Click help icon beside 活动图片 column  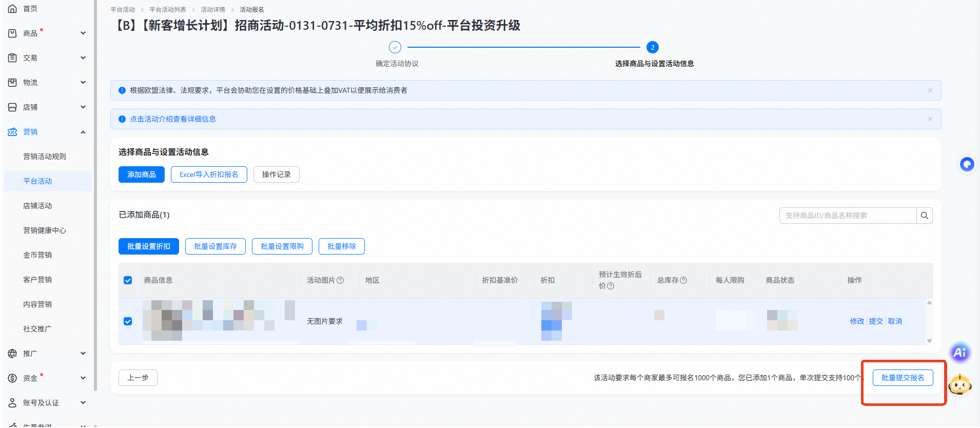click(340, 280)
